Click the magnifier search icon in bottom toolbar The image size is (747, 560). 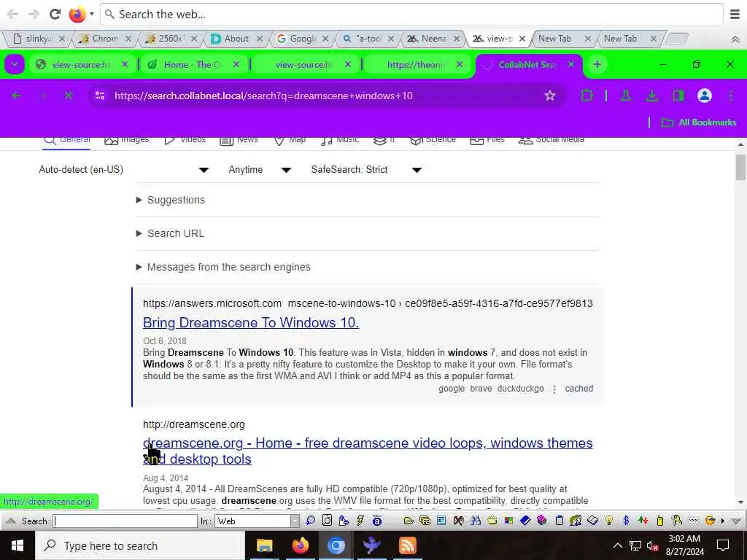pos(311,521)
